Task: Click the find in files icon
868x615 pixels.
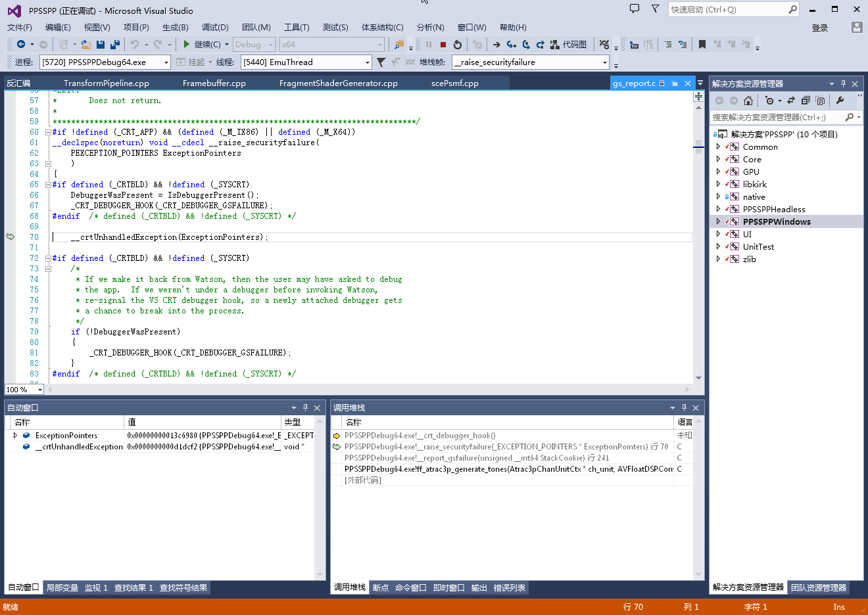Action: click(x=399, y=45)
